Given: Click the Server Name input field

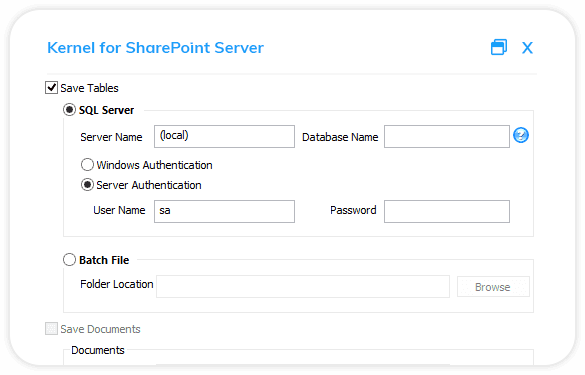Looking at the screenshot, I should [224, 137].
